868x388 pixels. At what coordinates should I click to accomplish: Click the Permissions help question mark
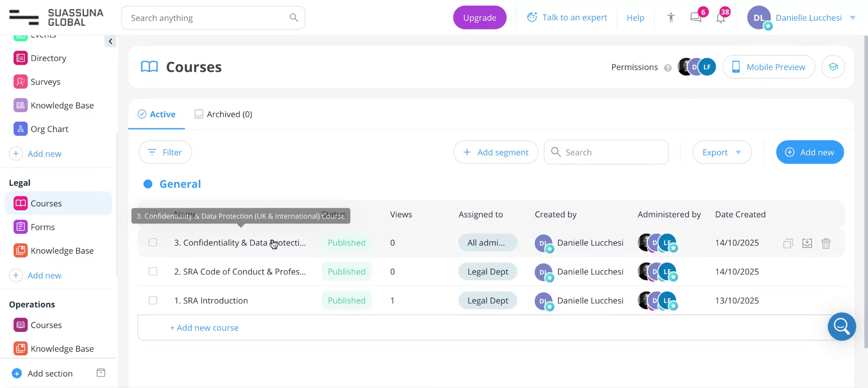click(668, 68)
